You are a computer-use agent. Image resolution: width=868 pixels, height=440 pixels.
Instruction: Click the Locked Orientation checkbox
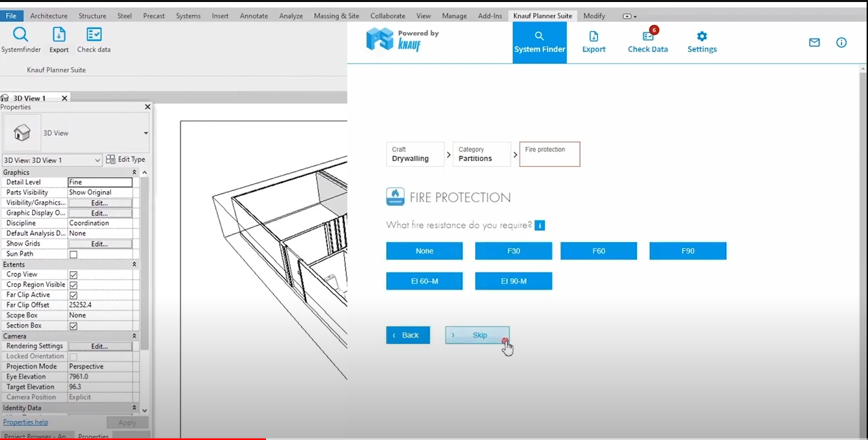pos(73,357)
